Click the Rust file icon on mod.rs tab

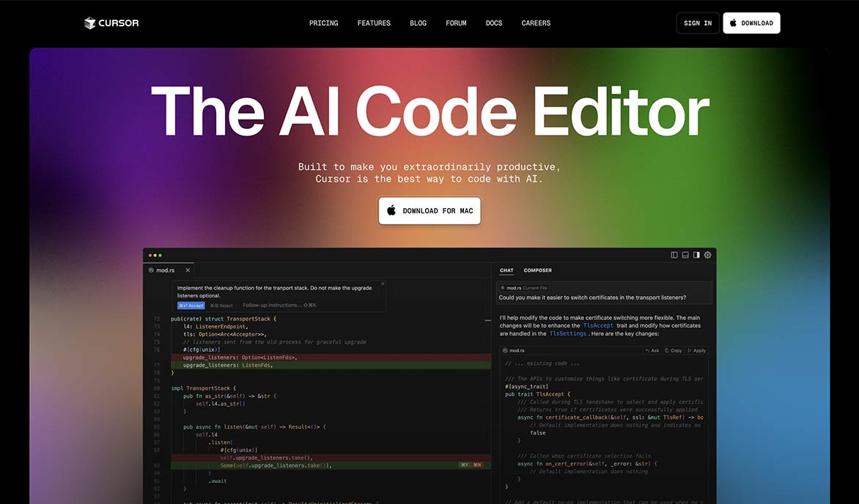coord(151,270)
